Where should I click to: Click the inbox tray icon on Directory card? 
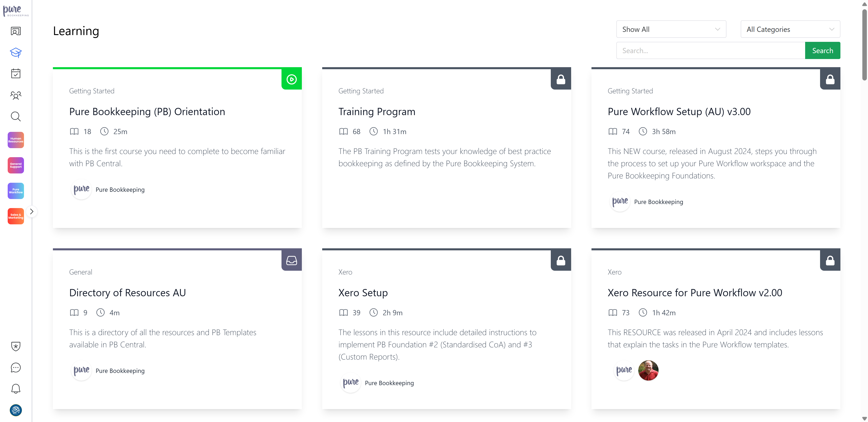pos(291,261)
